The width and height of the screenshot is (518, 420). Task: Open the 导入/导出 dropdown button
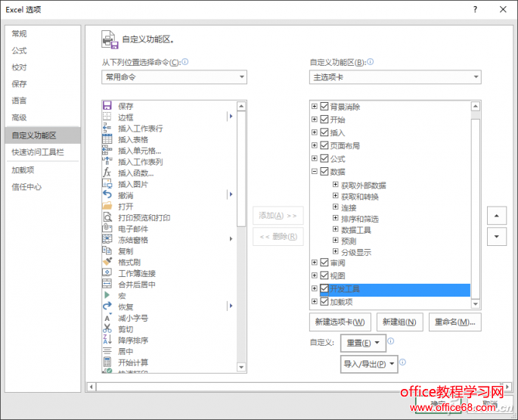coord(369,364)
